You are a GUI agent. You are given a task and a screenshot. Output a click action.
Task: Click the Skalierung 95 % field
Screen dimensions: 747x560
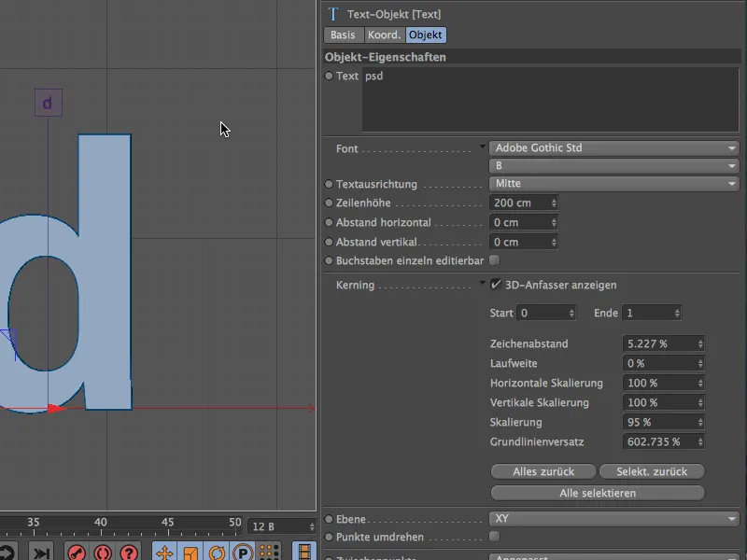pos(663,422)
